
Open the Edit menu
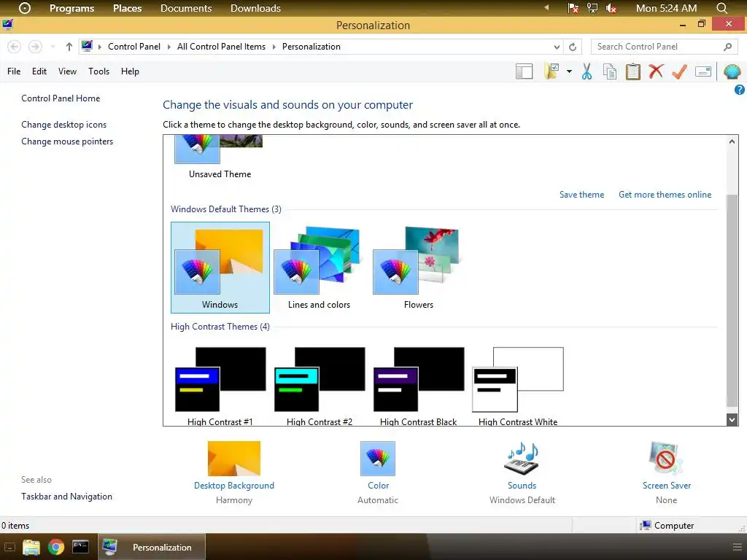(39, 71)
